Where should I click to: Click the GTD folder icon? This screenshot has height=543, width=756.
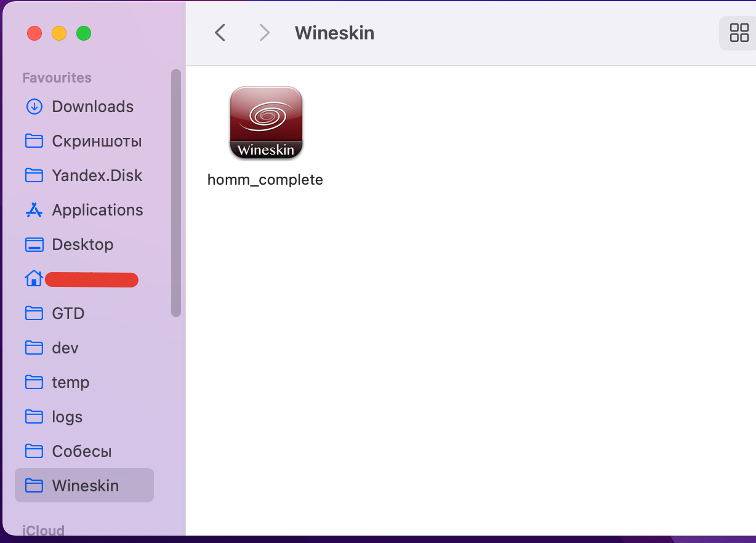pos(34,313)
